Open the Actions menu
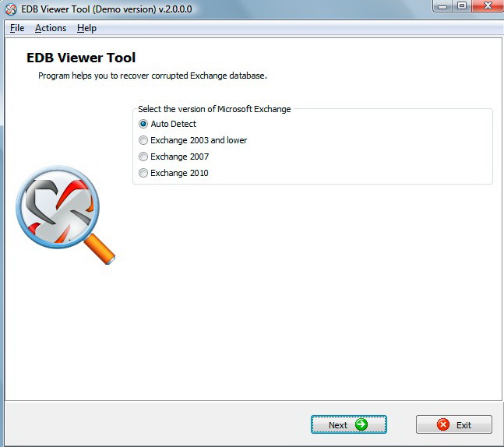 tap(51, 28)
